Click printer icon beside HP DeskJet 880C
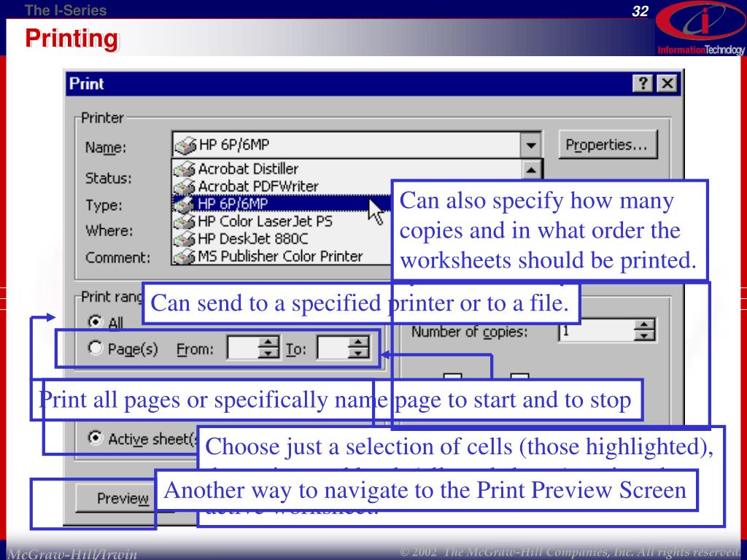The width and height of the screenshot is (747, 560). click(x=185, y=239)
